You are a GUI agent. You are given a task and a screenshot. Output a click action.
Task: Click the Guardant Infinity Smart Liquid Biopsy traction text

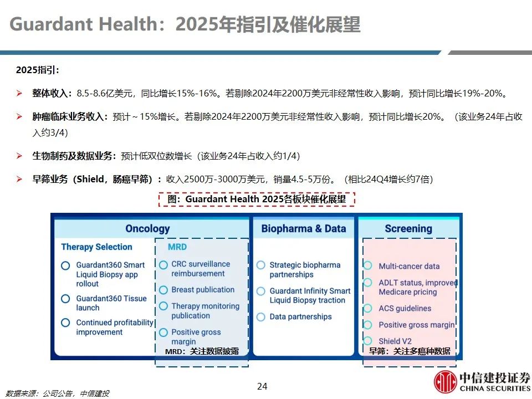pyautogui.click(x=310, y=295)
